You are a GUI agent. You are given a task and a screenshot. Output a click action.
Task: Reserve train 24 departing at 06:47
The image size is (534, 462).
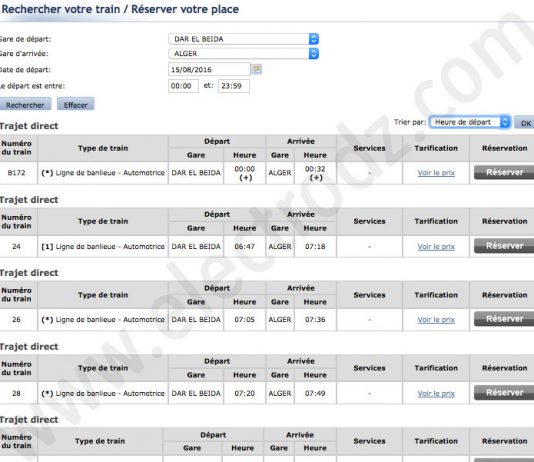click(504, 246)
